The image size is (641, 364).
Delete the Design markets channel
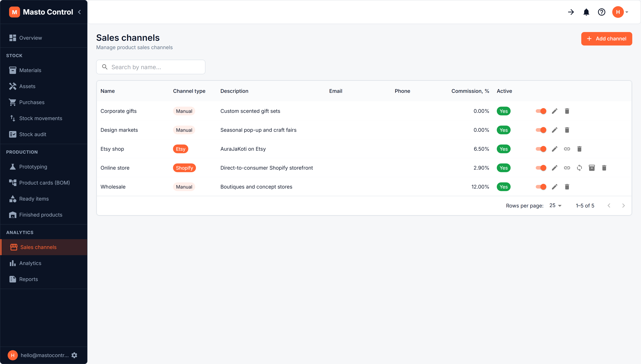pyautogui.click(x=567, y=130)
